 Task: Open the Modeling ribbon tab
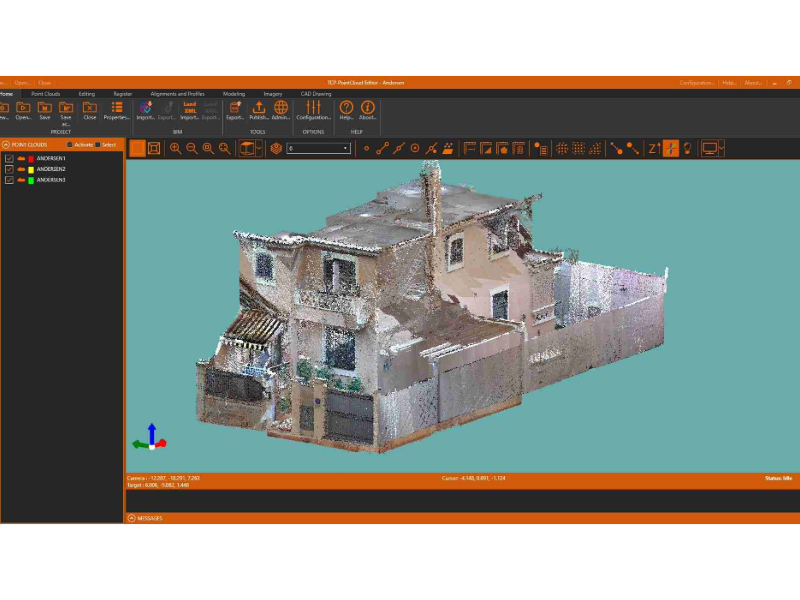point(234,94)
